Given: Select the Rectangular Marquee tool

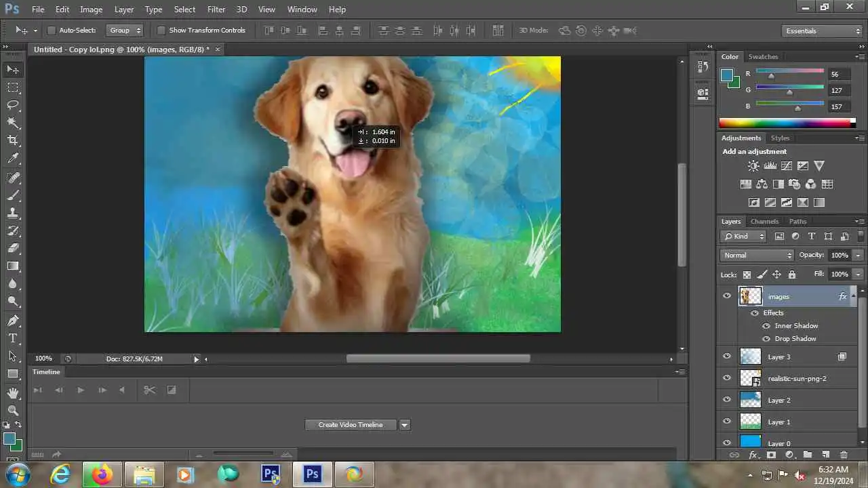Looking at the screenshot, I should [x=13, y=87].
